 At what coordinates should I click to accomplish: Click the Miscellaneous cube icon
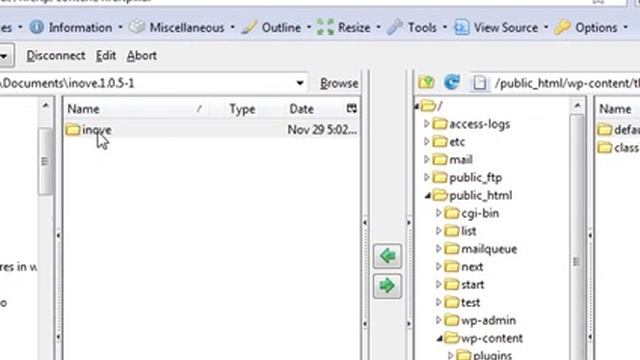click(x=137, y=27)
